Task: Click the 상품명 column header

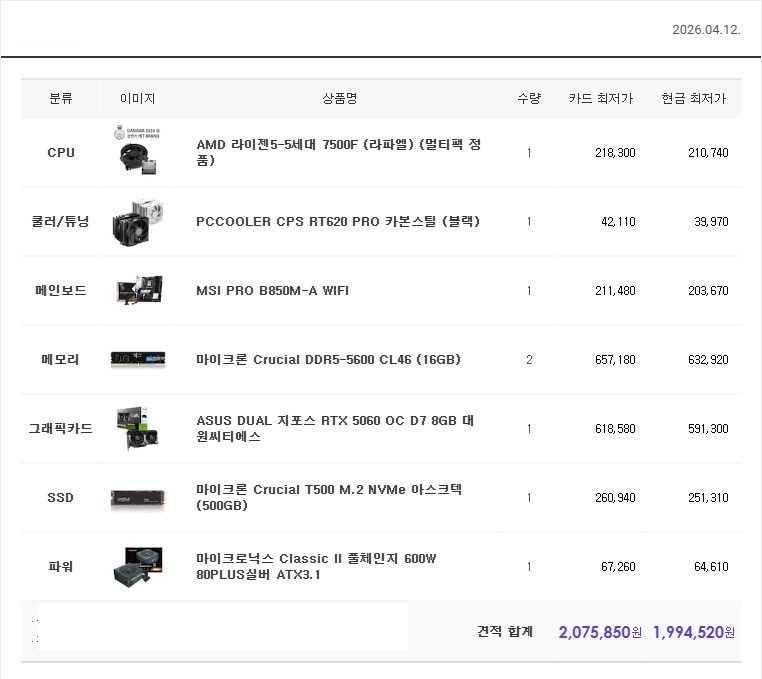Action: [x=340, y=99]
